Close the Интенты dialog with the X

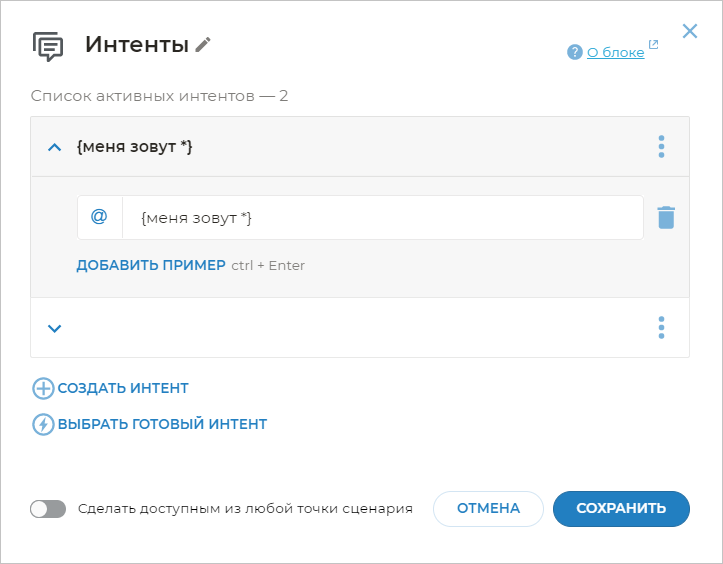pos(690,31)
